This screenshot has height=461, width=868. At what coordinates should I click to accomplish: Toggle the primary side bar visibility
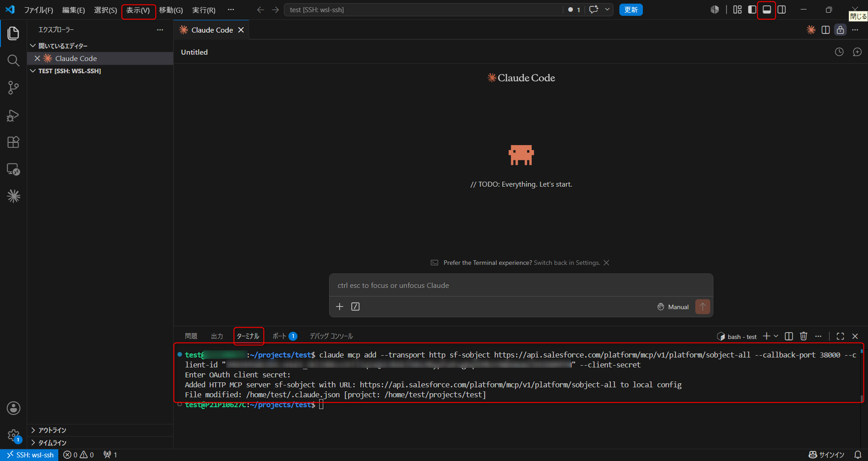[x=752, y=9]
